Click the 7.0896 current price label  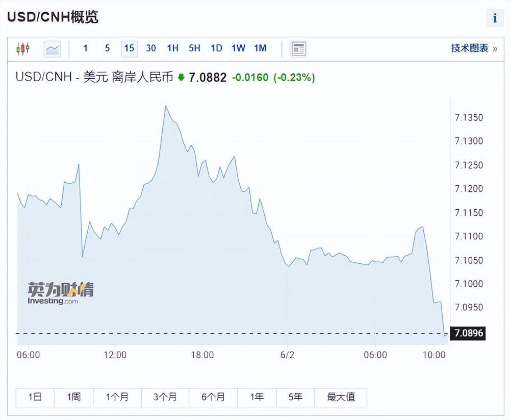click(469, 334)
